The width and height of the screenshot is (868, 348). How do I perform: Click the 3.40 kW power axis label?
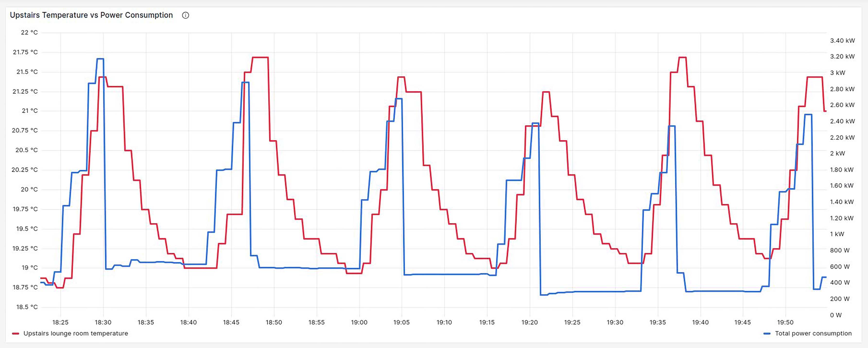pos(842,40)
